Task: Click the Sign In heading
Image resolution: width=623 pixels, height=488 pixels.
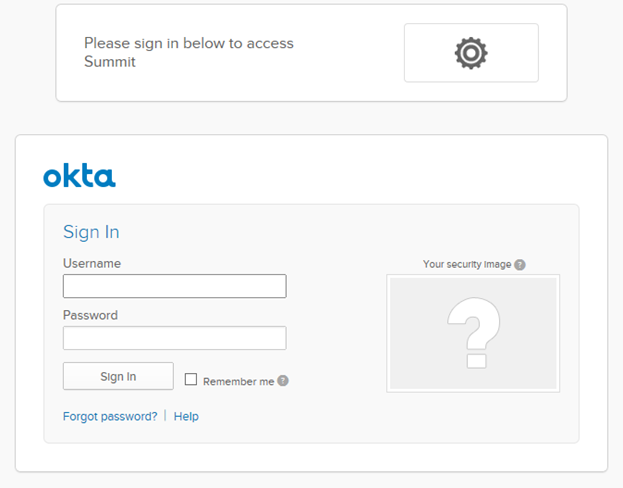Action: (91, 232)
